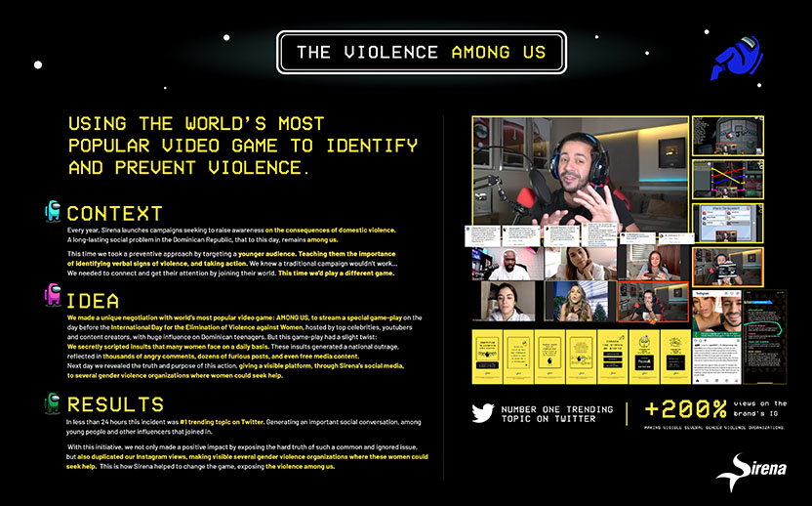The height and width of the screenshot is (506, 812).
Task: Click the "+200%" statistic
Action: (x=686, y=409)
